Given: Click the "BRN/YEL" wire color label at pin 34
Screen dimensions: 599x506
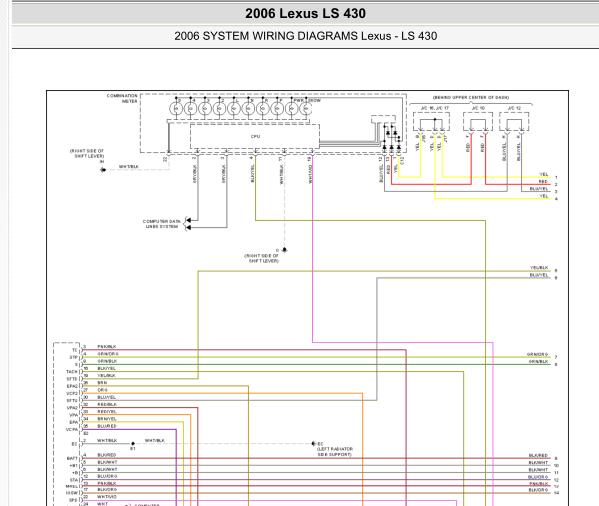Looking at the screenshot, I should (x=107, y=419).
